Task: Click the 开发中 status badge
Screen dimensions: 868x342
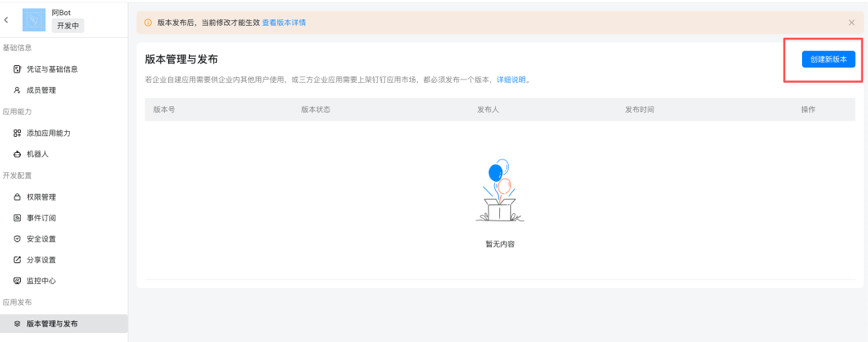Action: [68, 26]
